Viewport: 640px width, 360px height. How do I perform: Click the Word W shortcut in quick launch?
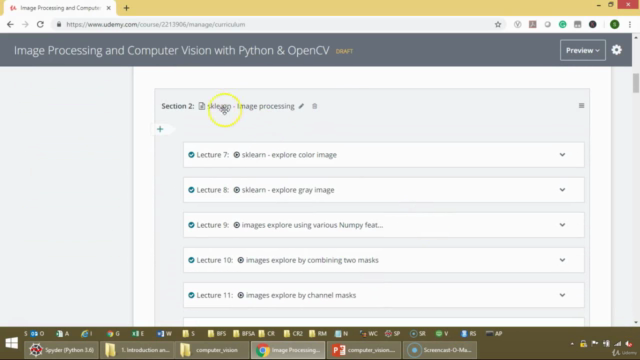coord(164,333)
